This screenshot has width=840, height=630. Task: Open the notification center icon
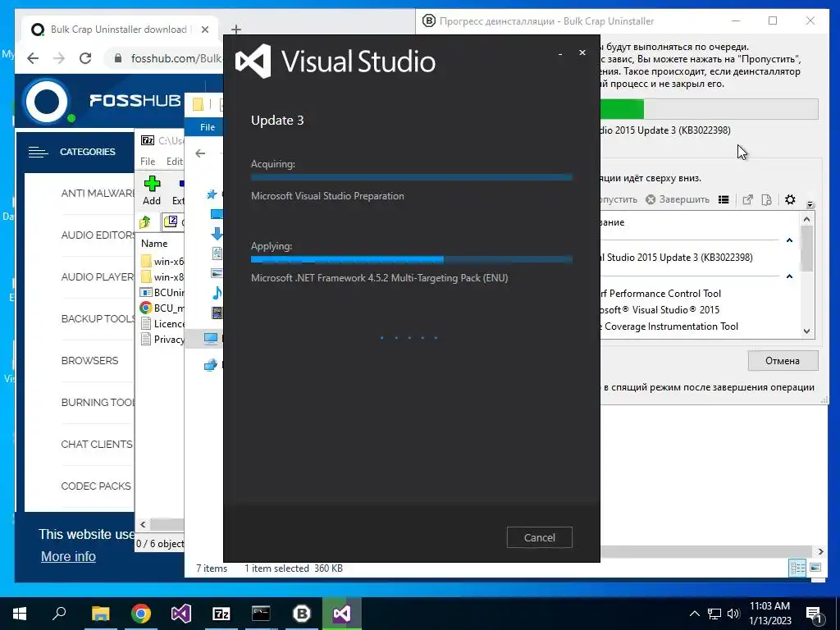click(x=815, y=614)
